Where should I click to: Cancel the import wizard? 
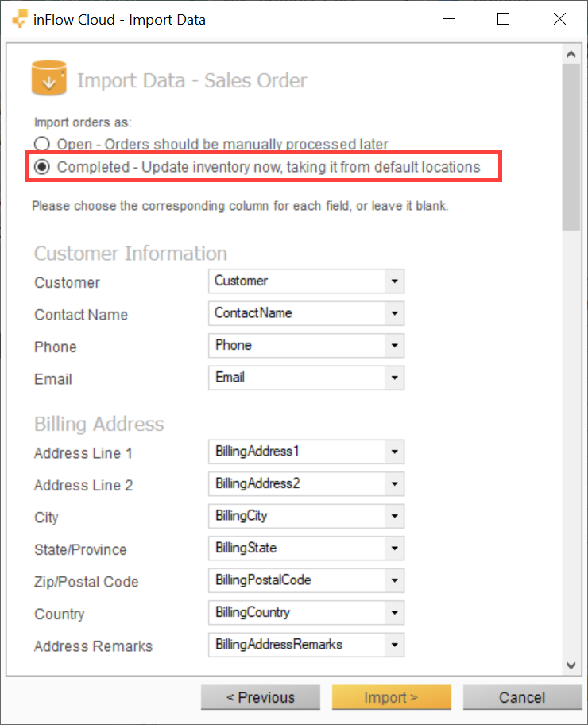521,697
